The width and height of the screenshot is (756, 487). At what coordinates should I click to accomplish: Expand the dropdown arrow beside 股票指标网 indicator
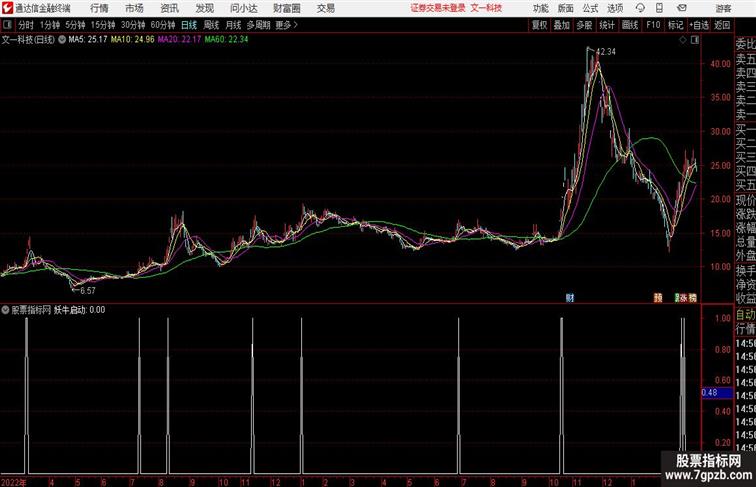pyautogui.click(x=5, y=310)
